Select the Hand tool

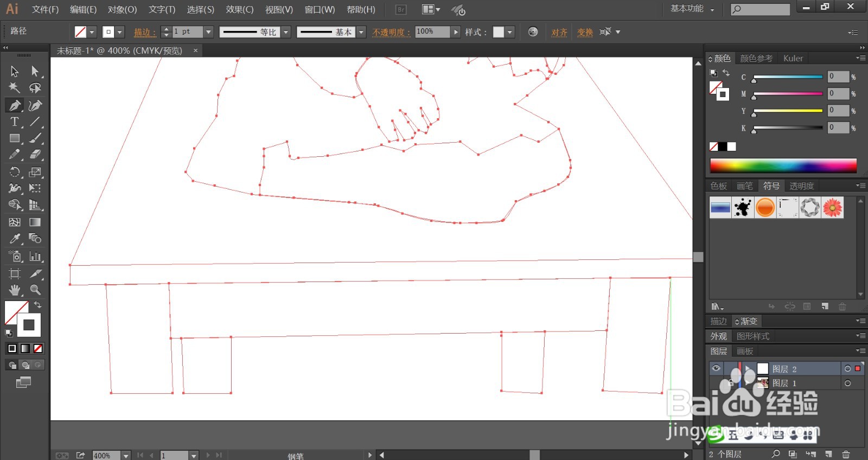pyautogui.click(x=15, y=290)
